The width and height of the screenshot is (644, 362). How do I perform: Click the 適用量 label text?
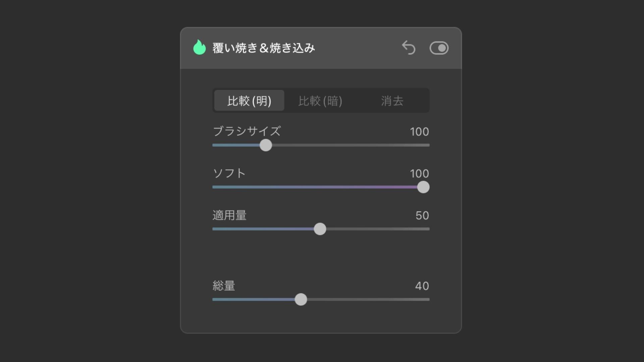coord(229,215)
